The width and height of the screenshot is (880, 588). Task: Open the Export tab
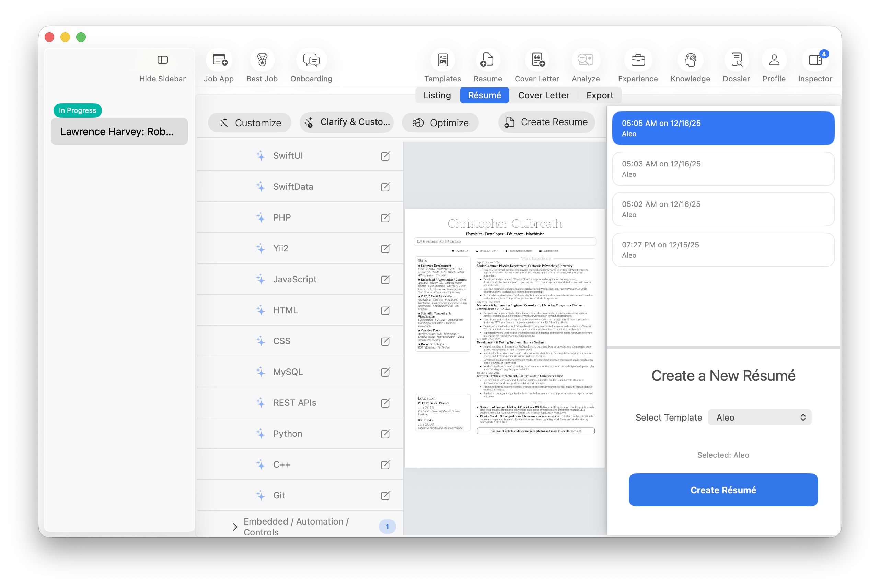(599, 95)
